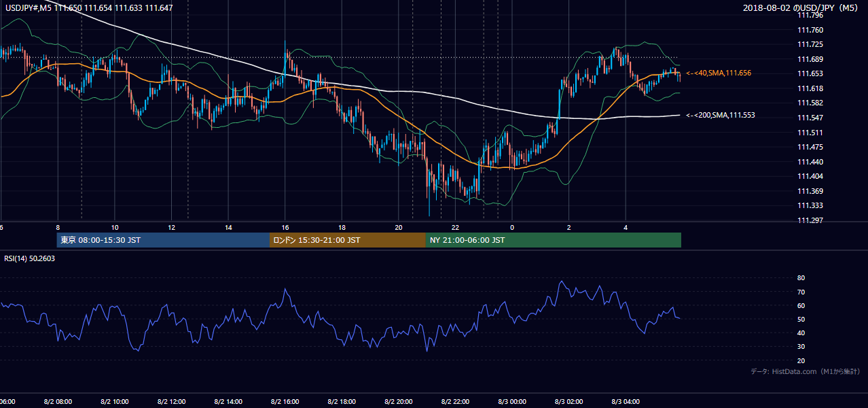Click RSI scale value 60
Viewport: 868px width, 408px height.
801,305
